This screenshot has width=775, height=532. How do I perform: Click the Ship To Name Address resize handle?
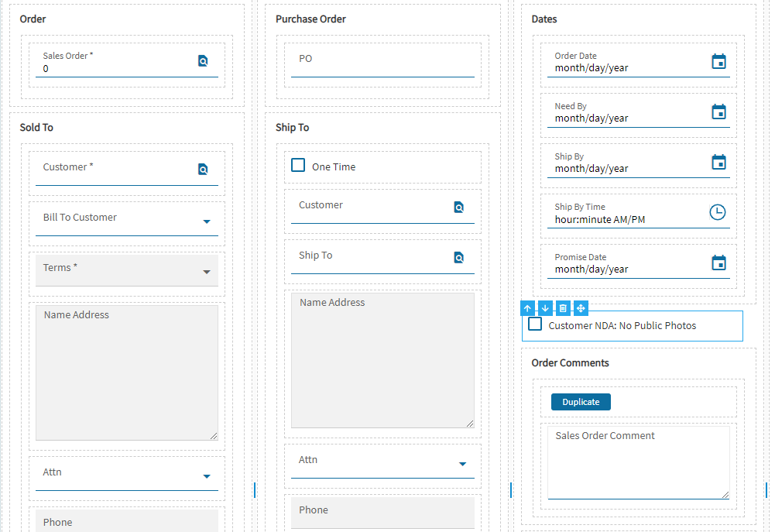[469, 424]
